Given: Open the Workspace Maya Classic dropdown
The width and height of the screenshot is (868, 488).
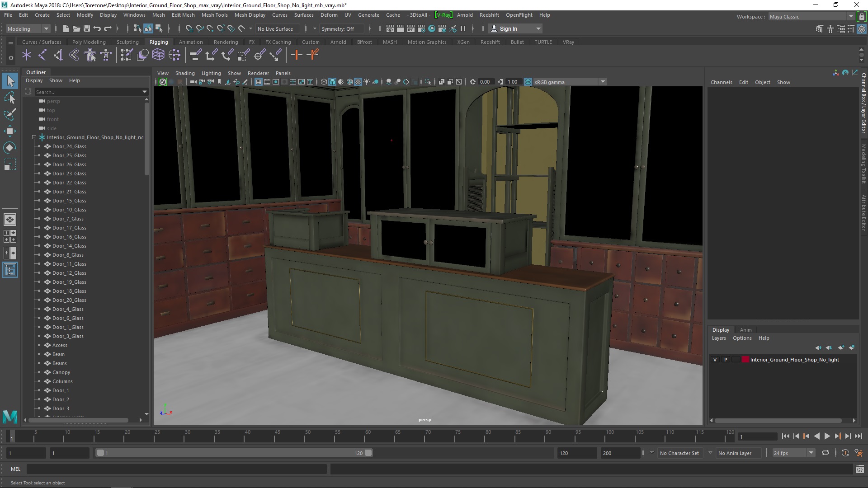Looking at the screenshot, I should [x=811, y=17].
